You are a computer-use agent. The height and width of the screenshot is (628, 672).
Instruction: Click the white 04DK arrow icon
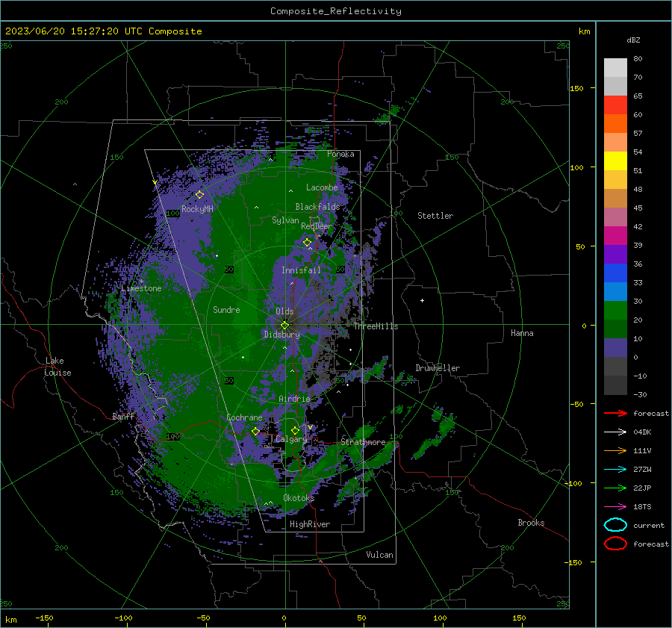(615, 432)
